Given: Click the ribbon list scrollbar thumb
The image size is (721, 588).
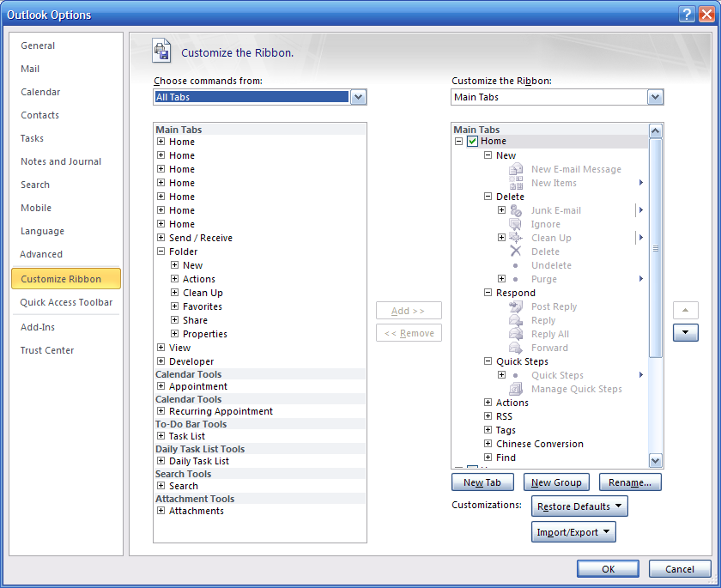Looking at the screenshot, I should pyautogui.click(x=655, y=248).
